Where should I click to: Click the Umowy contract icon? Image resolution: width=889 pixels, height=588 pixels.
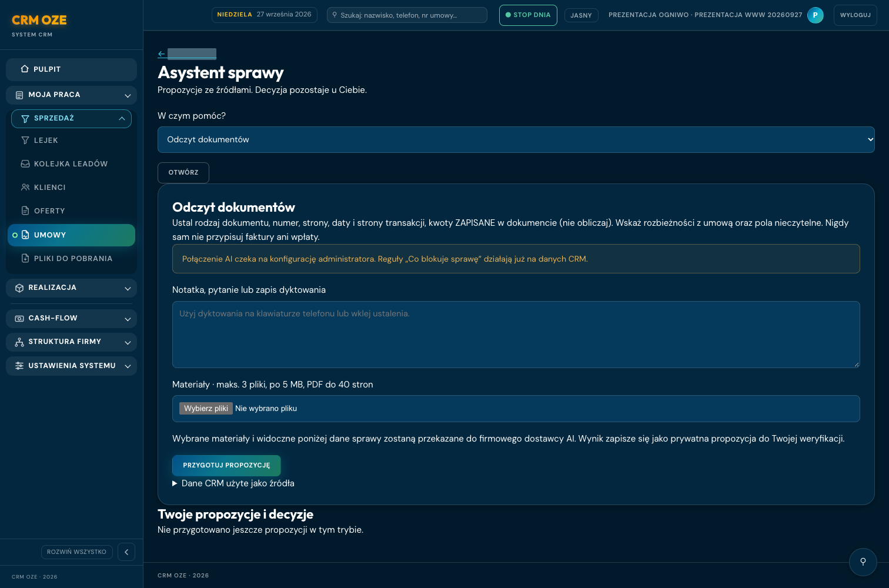click(25, 235)
